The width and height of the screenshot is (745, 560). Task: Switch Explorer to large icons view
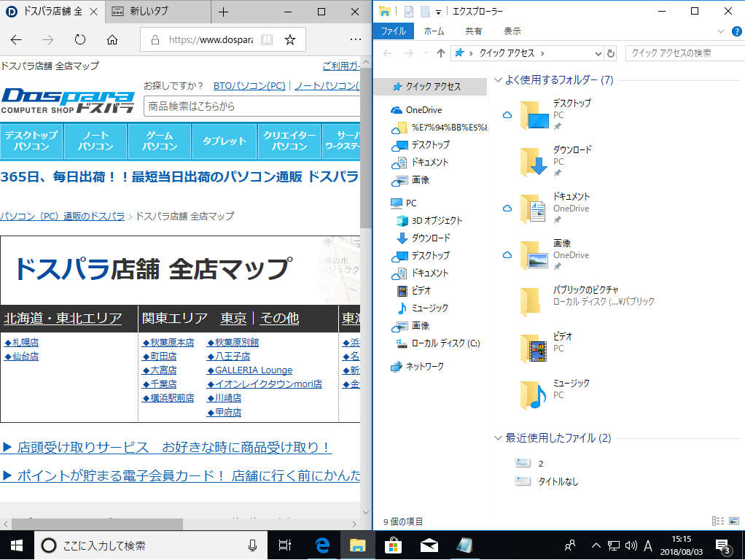(x=734, y=521)
